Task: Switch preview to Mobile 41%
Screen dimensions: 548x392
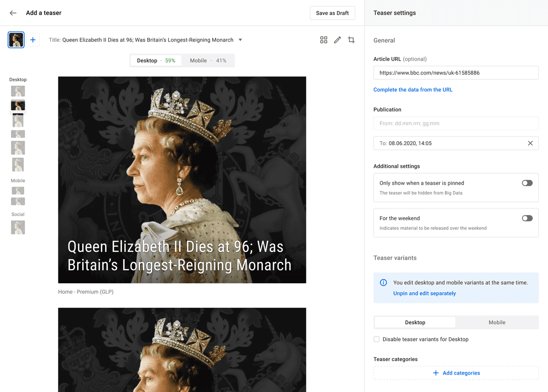Action: tap(208, 60)
